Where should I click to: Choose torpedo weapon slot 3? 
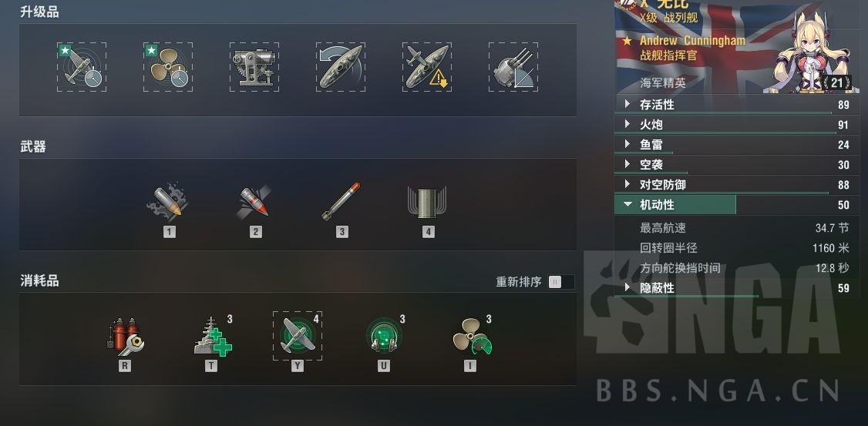coord(341,202)
